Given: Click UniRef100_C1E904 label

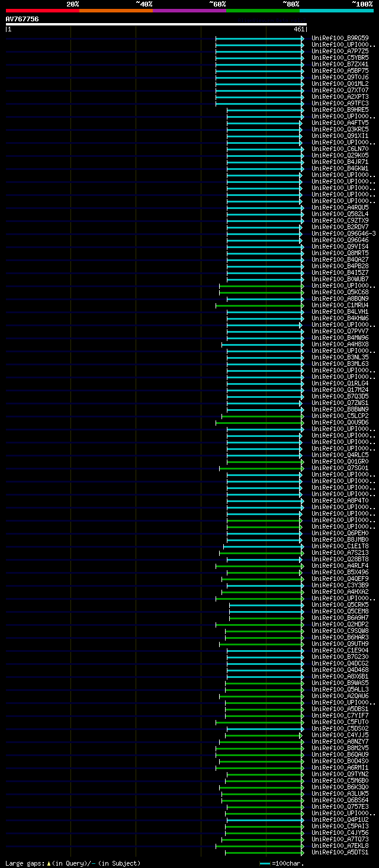Looking at the screenshot, I should pyautogui.click(x=339, y=651).
